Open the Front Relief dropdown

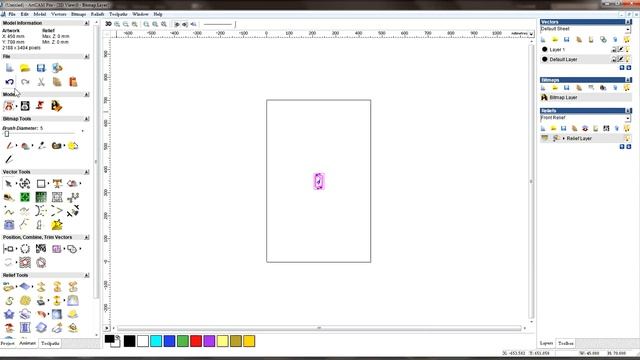[628, 118]
